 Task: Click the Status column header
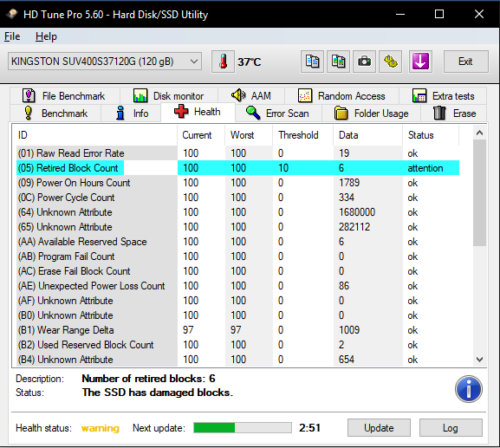[x=431, y=135]
